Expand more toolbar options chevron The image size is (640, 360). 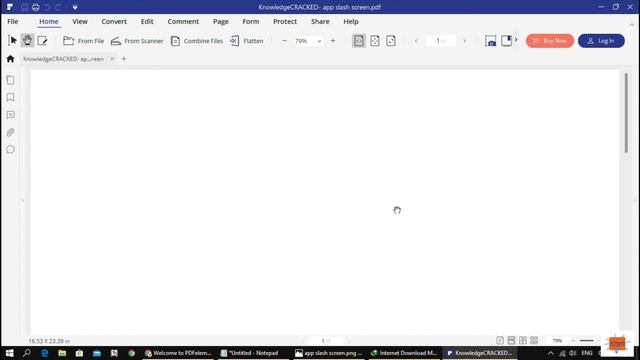click(x=516, y=40)
